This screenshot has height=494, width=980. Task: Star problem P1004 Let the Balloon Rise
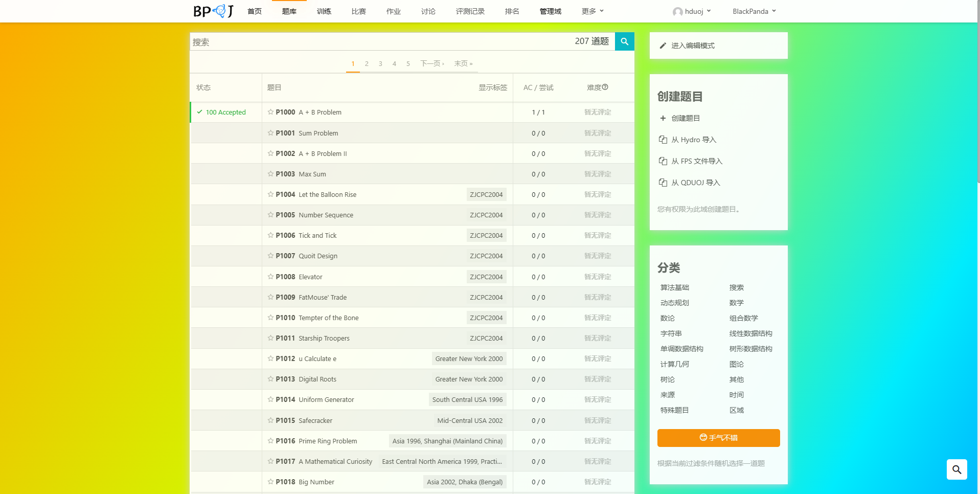(x=270, y=194)
